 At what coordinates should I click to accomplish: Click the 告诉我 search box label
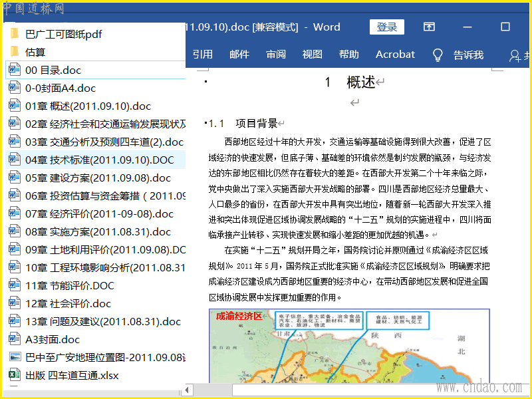[468, 55]
